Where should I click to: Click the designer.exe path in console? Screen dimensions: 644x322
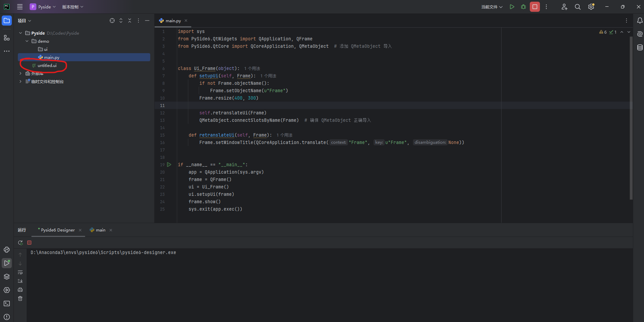pos(103,252)
